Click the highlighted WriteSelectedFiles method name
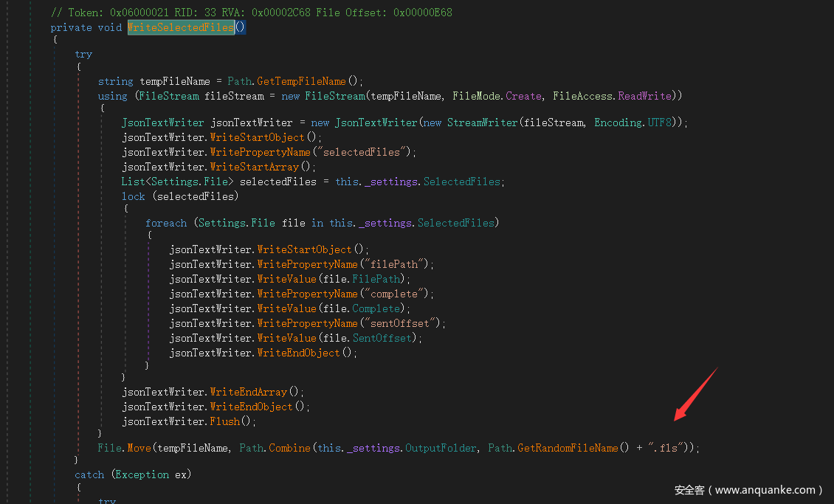834x504 pixels. tap(181, 27)
